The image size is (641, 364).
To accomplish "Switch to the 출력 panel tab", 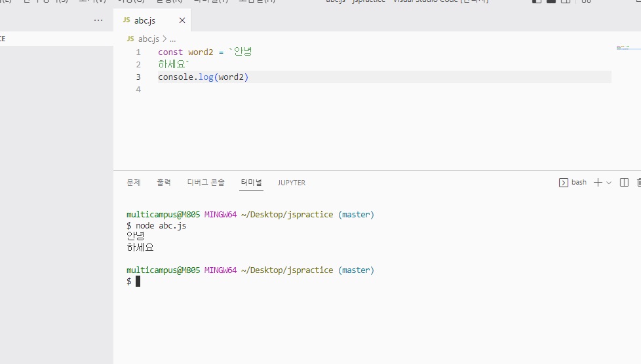I will (x=164, y=183).
